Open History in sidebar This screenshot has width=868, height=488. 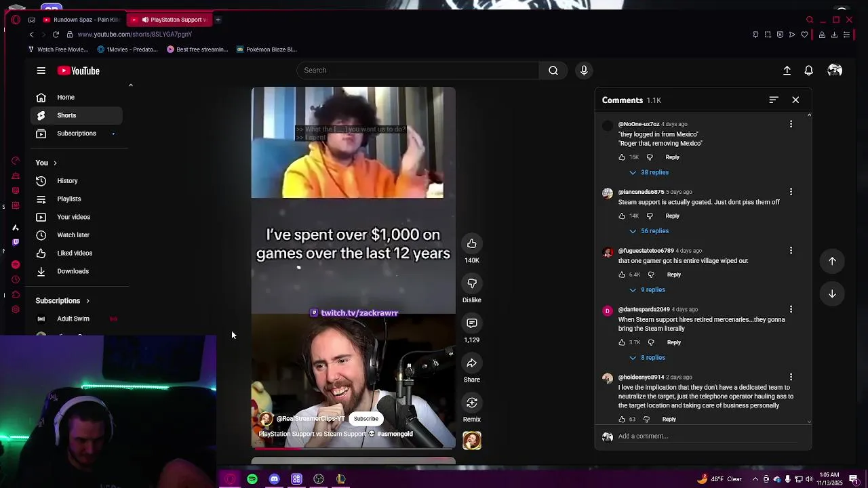coord(77,181)
